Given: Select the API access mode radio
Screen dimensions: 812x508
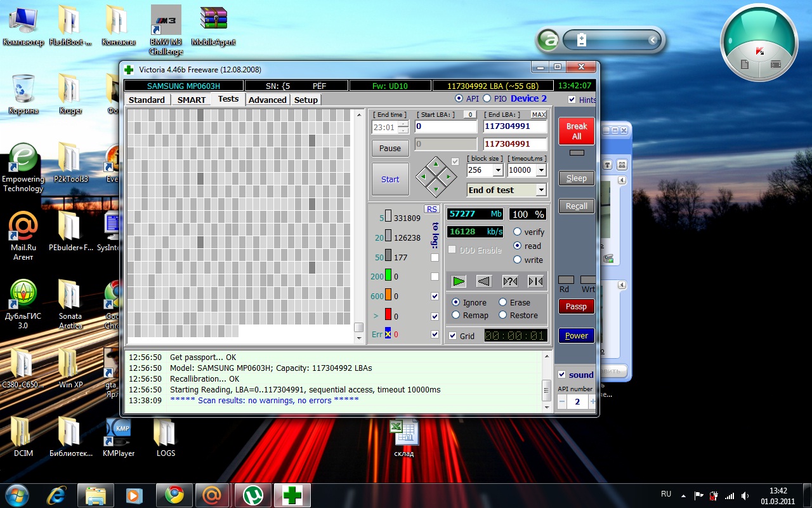Looking at the screenshot, I should pos(459,98).
